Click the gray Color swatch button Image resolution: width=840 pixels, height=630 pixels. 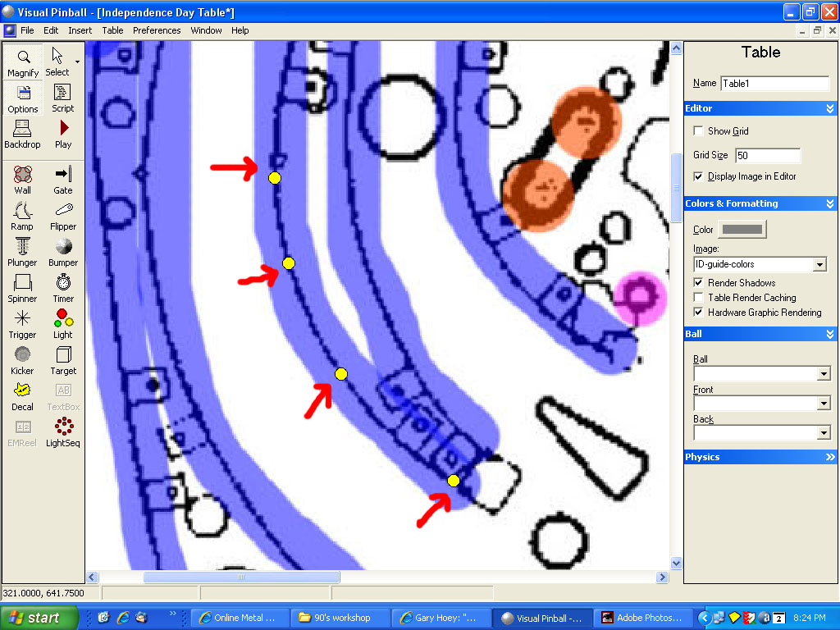(x=742, y=230)
